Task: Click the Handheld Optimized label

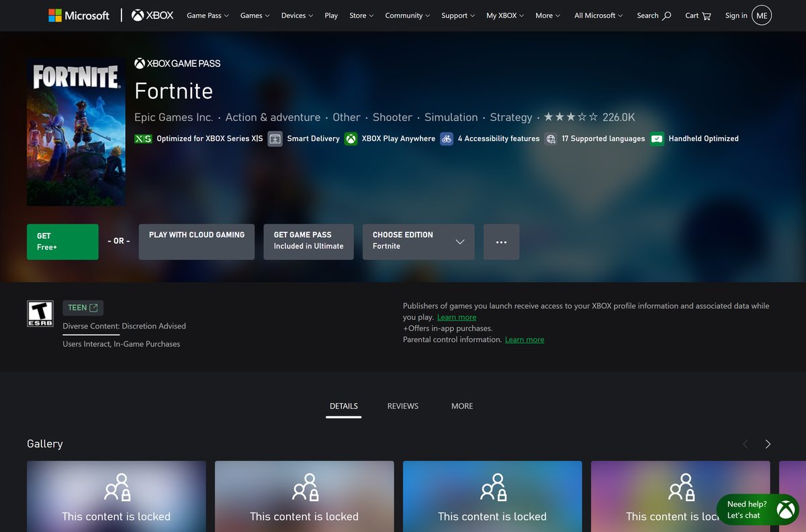Action: (703, 138)
